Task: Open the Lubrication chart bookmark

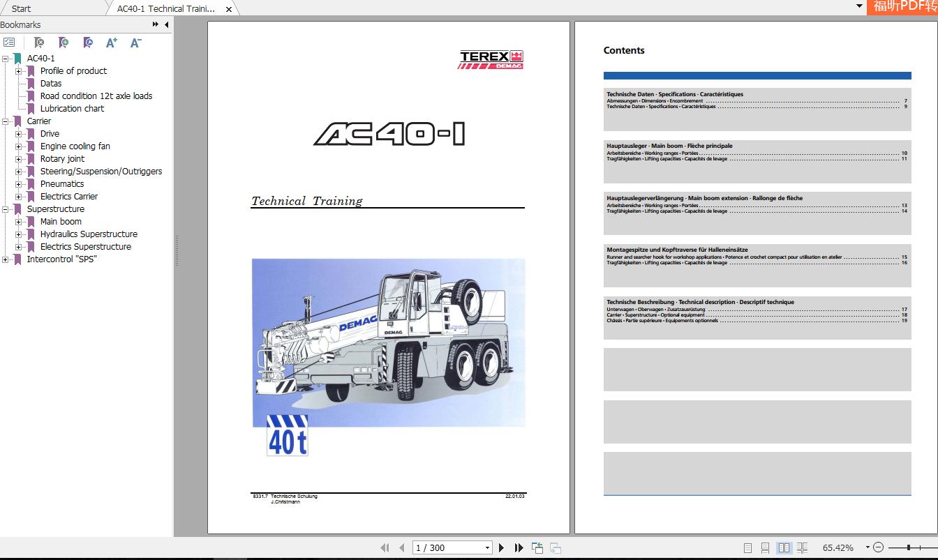Action: pos(73,108)
